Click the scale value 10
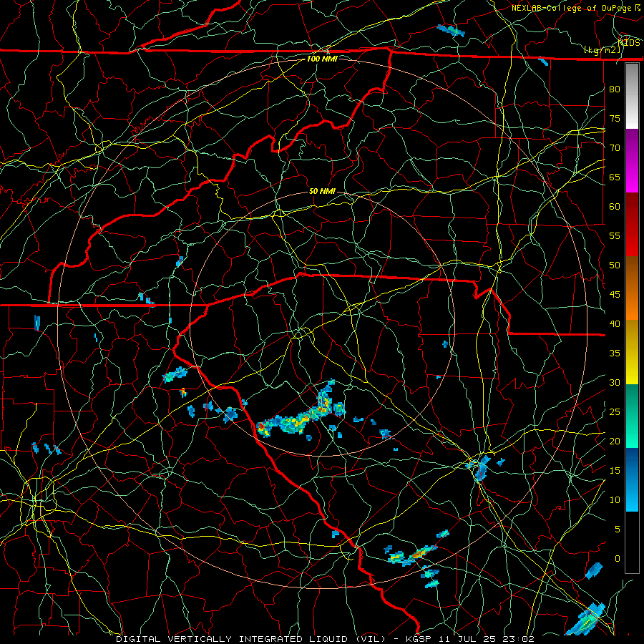This screenshot has width=644, height=644. (615, 500)
